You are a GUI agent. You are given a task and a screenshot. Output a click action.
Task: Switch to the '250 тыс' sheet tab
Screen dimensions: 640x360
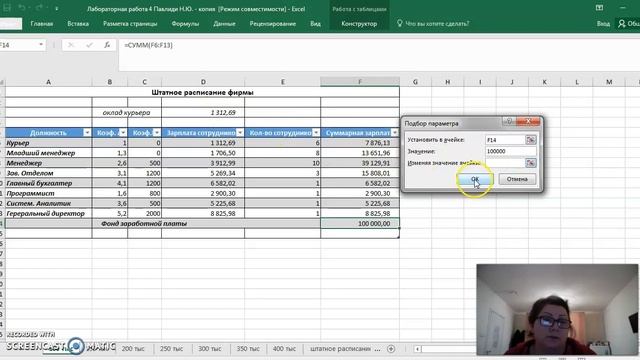point(171,349)
